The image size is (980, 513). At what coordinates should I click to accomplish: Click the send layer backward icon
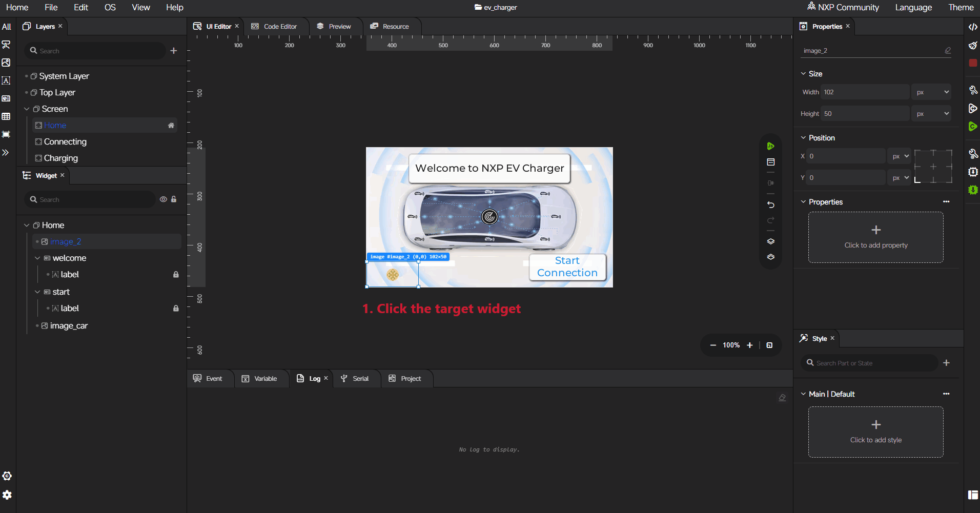click(x=770, y=257)
